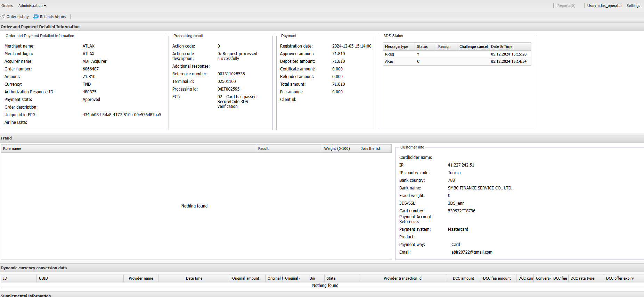This screenshot has width=644, height=297.
Task: Open the Orders menu
Action: click(x=7, y=6)
